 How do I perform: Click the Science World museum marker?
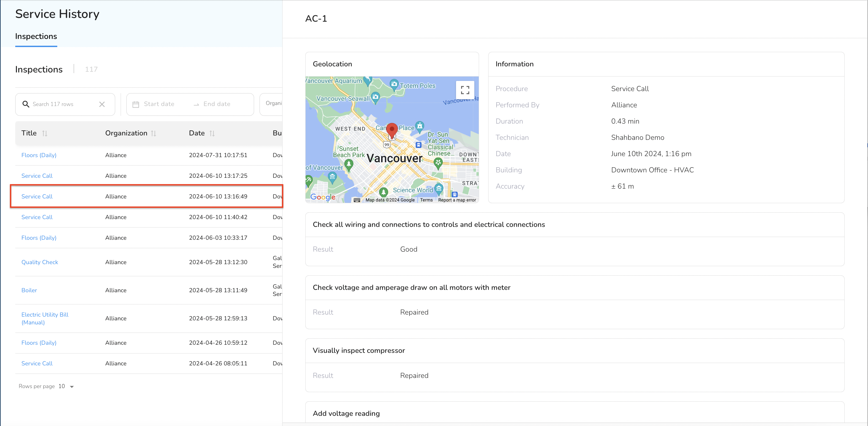[439, 189]
